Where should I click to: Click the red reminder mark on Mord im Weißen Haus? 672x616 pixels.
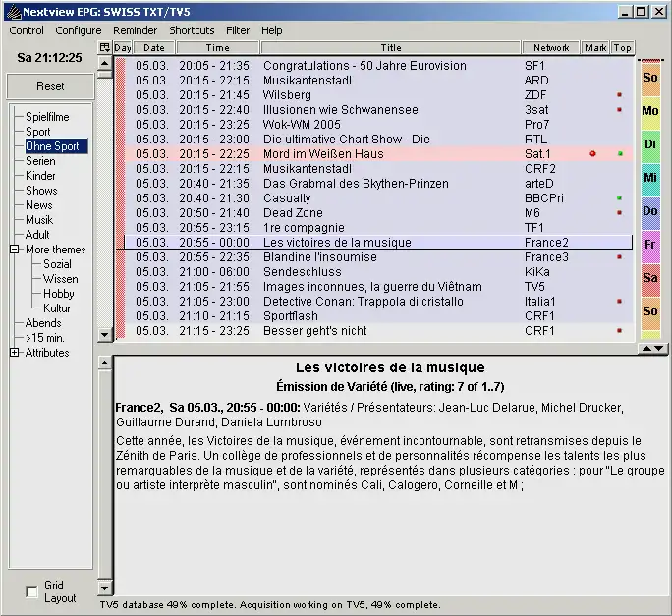592,154
